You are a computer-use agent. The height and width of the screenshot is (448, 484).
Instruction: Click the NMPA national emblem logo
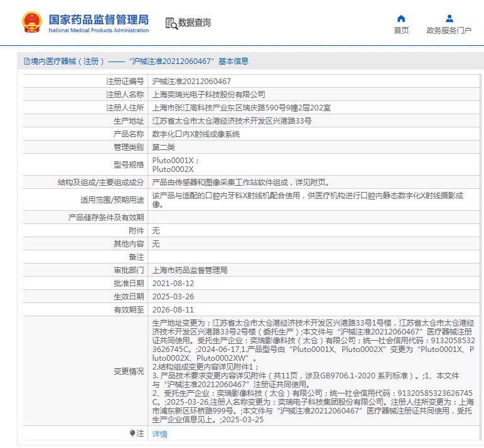tap(30, 22)
